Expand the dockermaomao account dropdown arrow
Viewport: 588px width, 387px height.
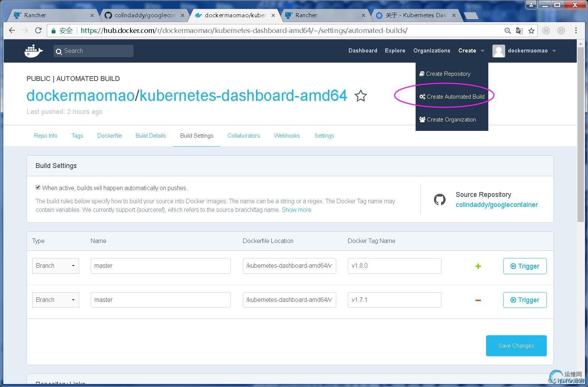554,51
